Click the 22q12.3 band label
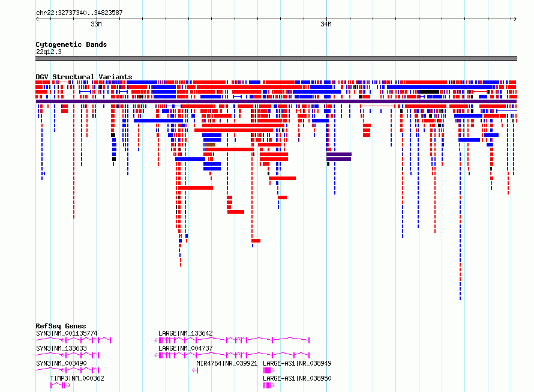Image resolution: width=534 pixels, height=392 pixels. [49, 52]
